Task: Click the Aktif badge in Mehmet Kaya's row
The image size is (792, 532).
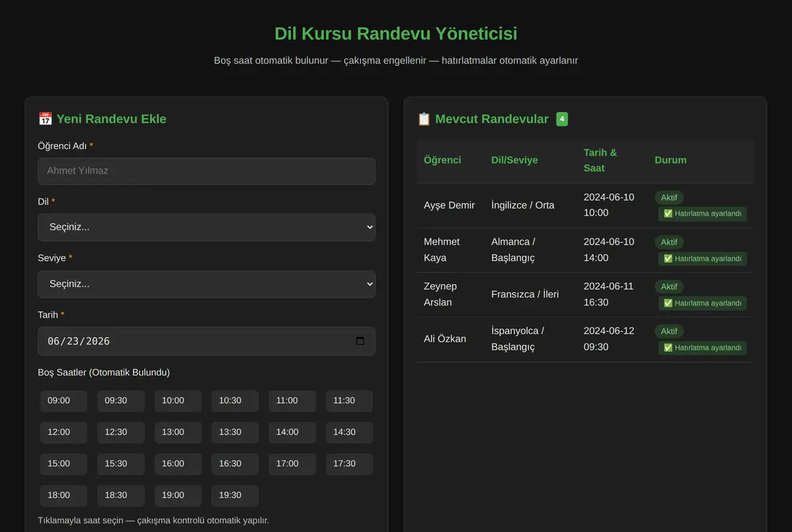Action: click(x=669, y=242)
